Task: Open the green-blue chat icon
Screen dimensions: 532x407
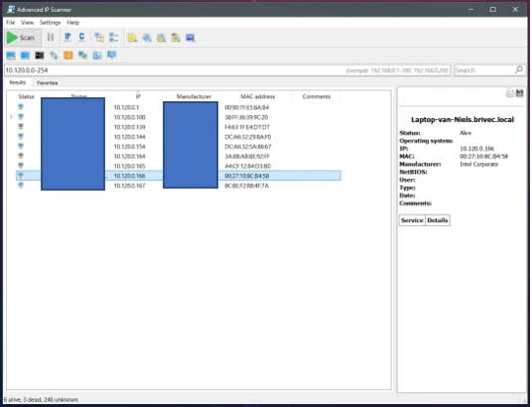Action: 82,55
